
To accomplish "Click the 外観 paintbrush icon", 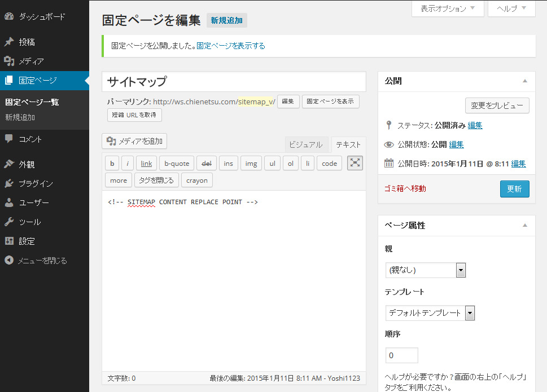I will pyautogui.click(x=9, y=164).
